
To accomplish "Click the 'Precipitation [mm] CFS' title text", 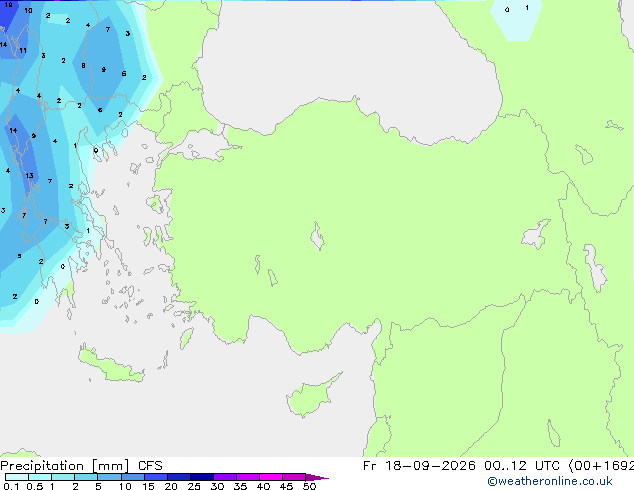I will [x=81, y=466].
